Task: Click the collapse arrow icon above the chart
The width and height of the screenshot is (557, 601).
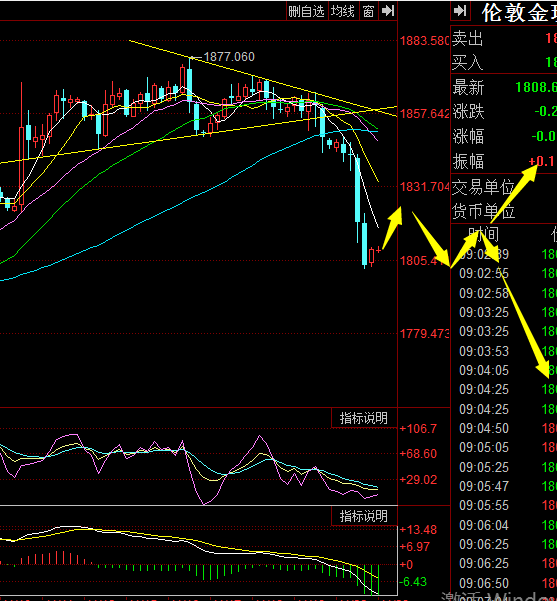Action: click(388, 11)
